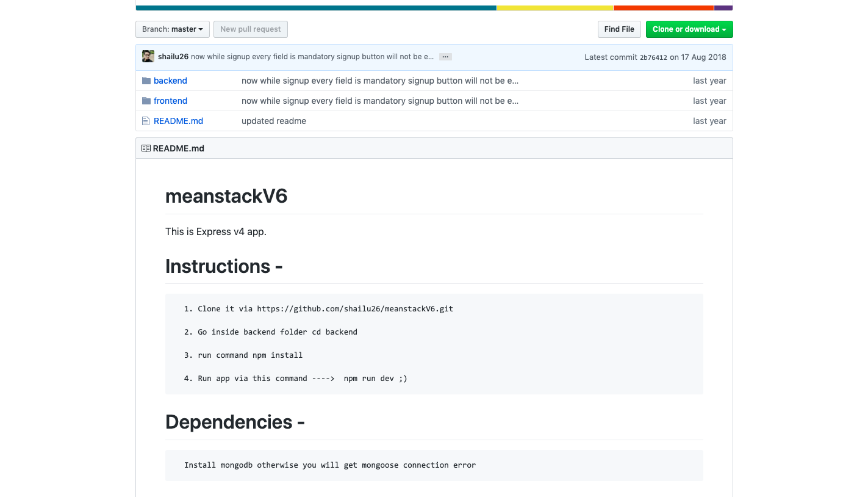
Task: Click the red segment of language bar
Action: pyautogui.click(x=664, y=8)
